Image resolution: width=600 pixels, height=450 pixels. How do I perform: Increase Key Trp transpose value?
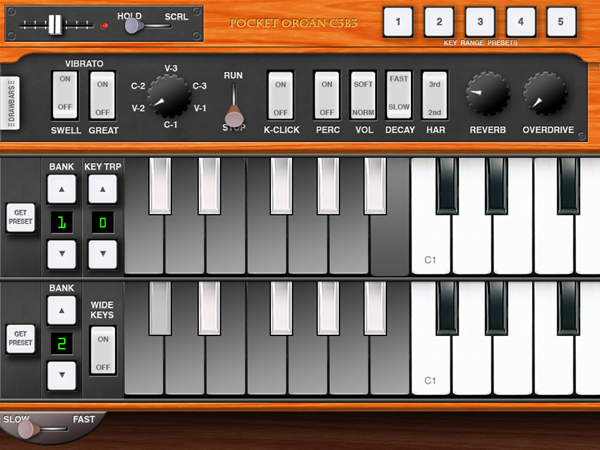point(103,189)
